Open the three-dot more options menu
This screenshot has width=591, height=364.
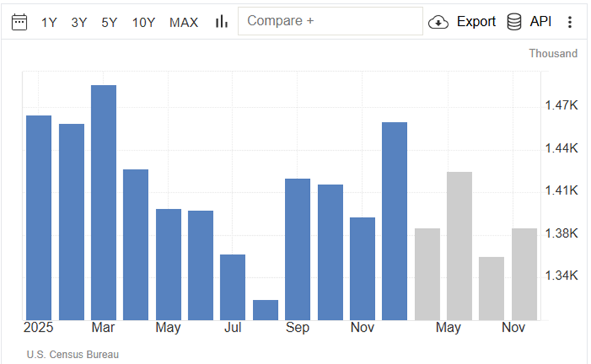pos(570,22)
